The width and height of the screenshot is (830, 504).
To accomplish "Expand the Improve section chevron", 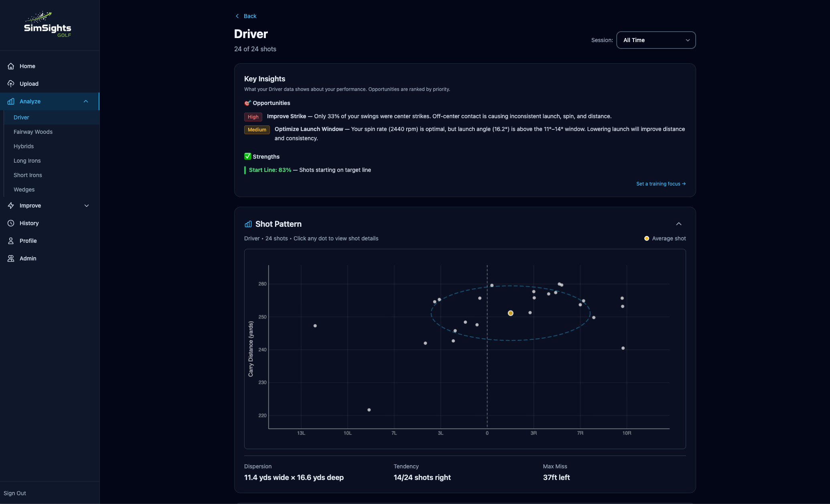I will (87, 206).
